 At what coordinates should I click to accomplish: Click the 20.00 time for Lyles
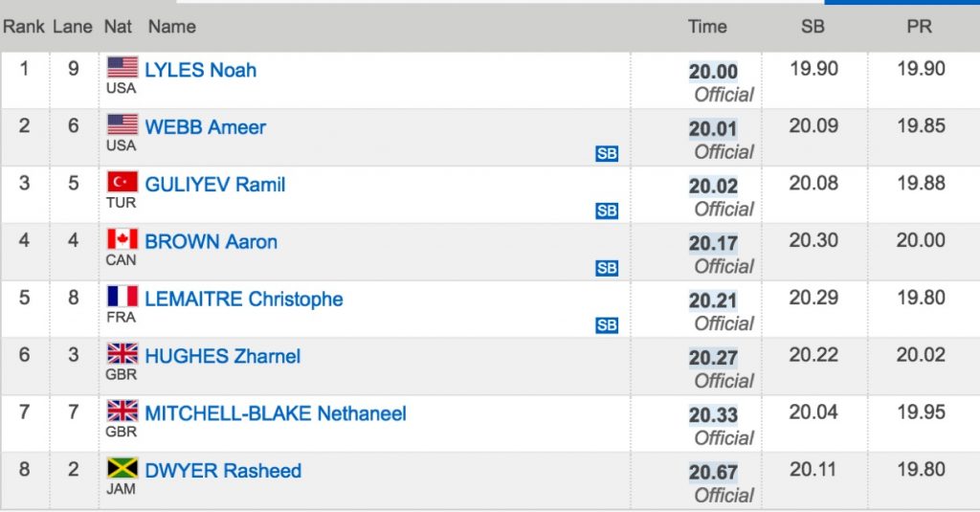coord(713,71)
